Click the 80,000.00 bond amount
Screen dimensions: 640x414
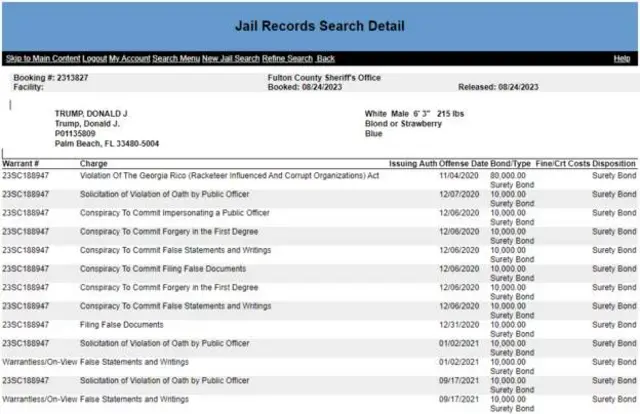507,175
